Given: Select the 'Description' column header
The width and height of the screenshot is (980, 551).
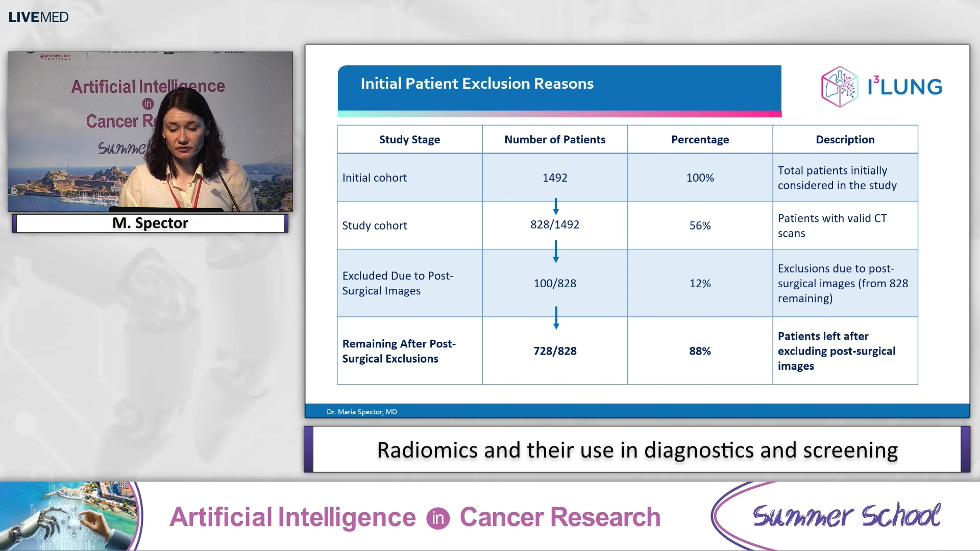Looking at the screenshot, I should 845,139.
